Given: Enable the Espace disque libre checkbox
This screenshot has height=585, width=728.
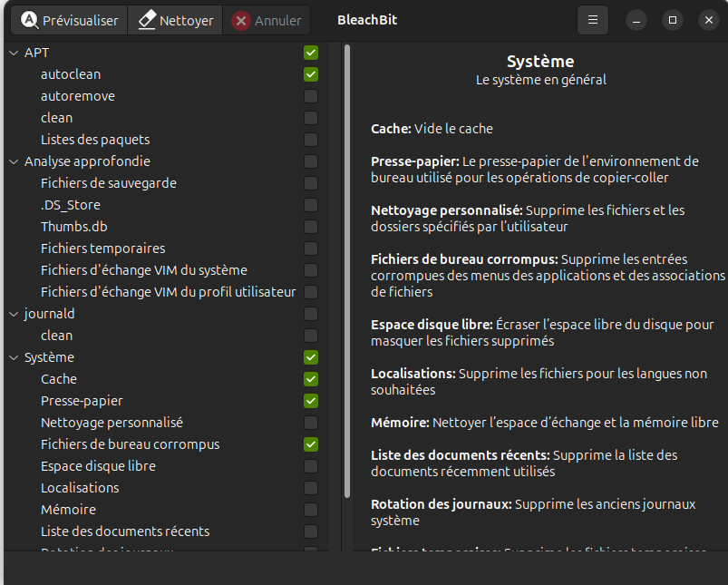Looking at the screenshot, I should 311,466.
